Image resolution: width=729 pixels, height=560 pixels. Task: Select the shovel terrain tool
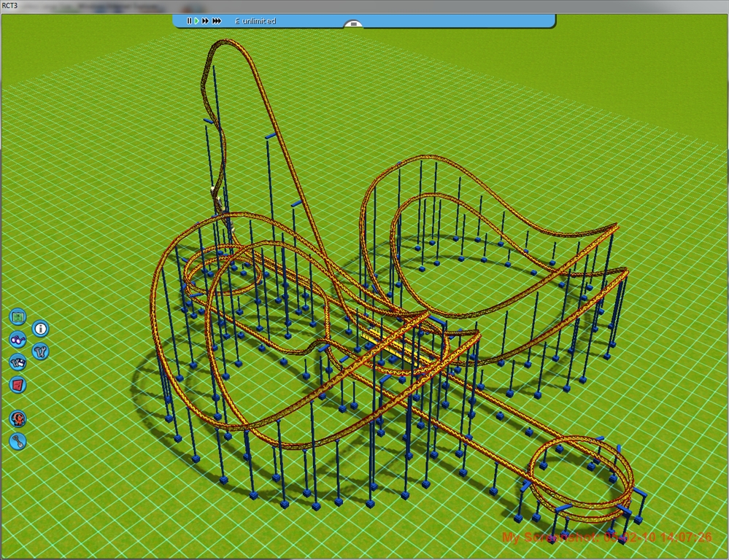tap(18, 440)
